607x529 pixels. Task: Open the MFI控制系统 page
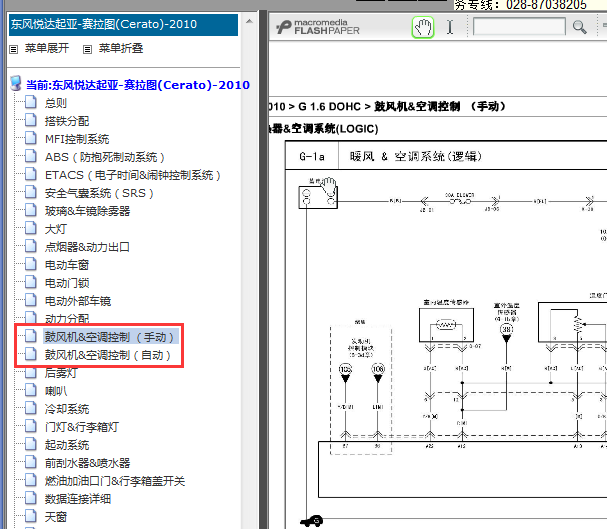(77, 139)
